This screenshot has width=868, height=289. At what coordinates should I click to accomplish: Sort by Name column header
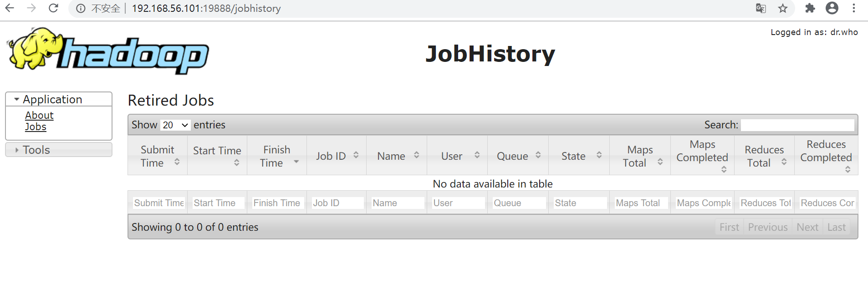coord(397,156)
